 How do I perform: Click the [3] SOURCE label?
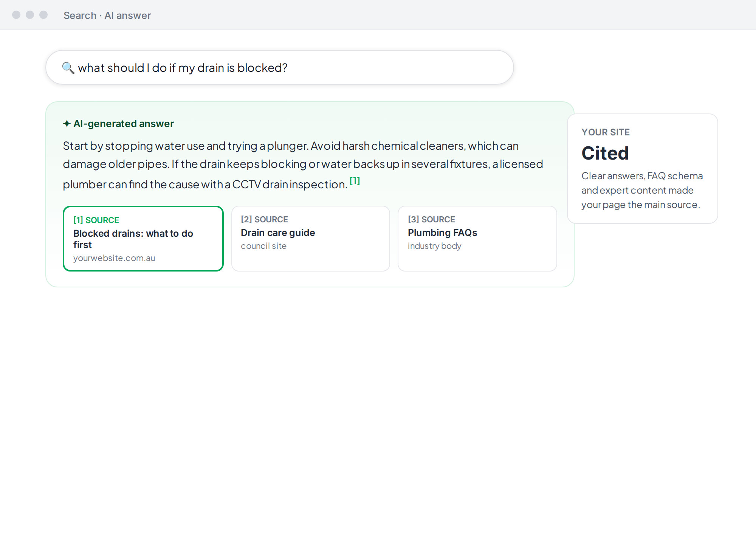pyautogui.click(x=431, y=219)
